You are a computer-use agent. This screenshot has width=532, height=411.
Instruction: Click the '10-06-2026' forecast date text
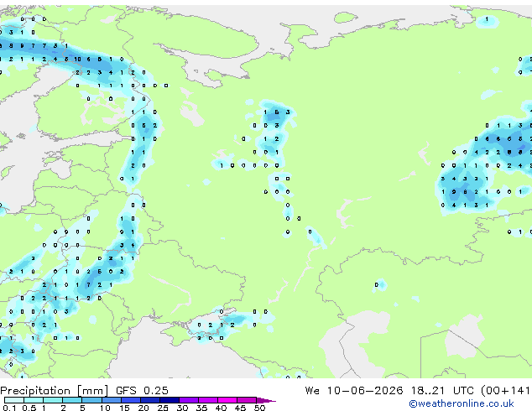click(365, 390)
